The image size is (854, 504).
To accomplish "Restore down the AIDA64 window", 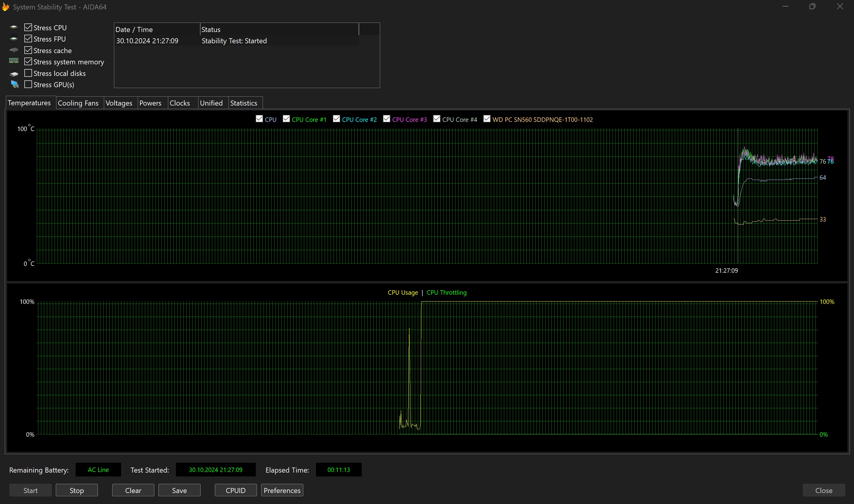I will (812, 7).
